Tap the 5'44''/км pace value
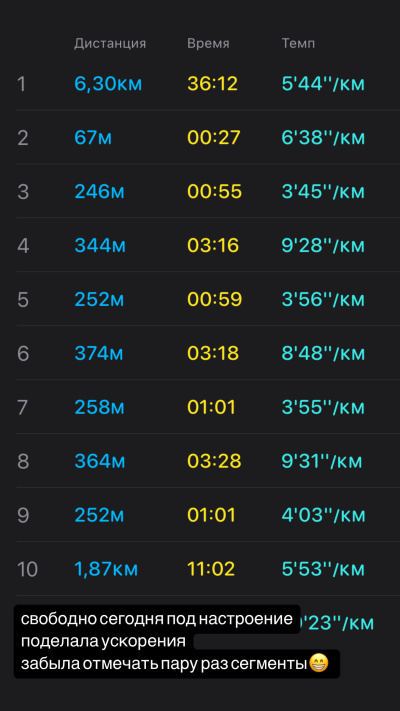This screenshot has height=711, width=400. point(323,84)
